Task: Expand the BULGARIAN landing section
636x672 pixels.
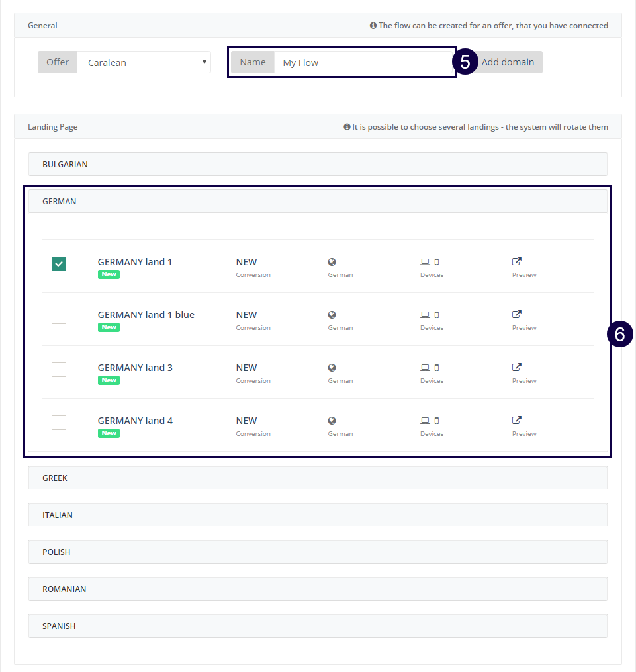Action: (318, 164)
